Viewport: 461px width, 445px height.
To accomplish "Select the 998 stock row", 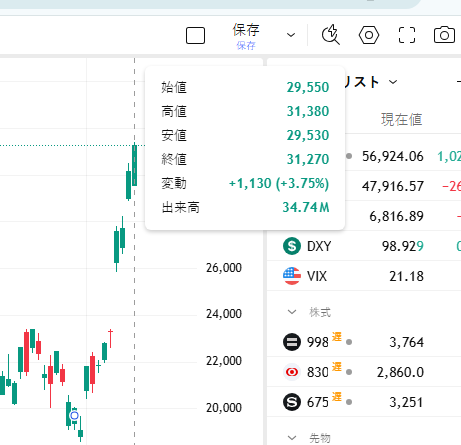I will point(364,342).
